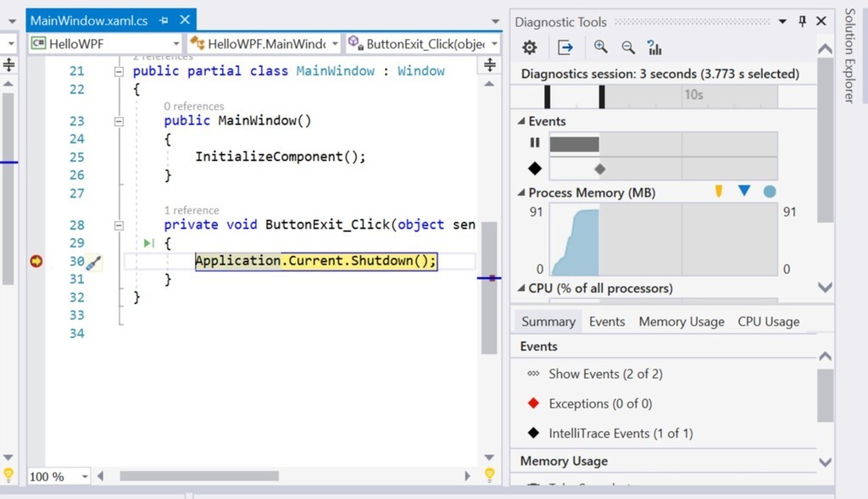The image size is (868, 499).
Task: Click the horizontal scrollbar thumb in editor
Action: point(199,476)
